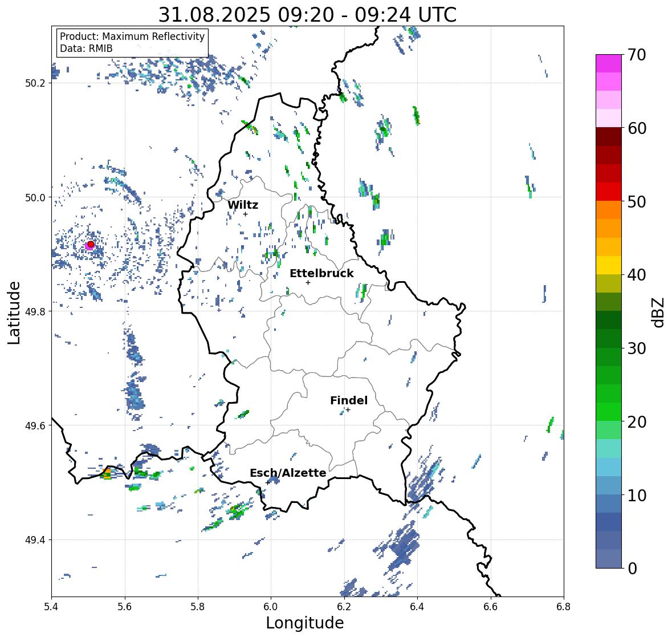Click the 5.6 longitude tick label
Viewport: 672px width, 637px height.
click(125, 607)
